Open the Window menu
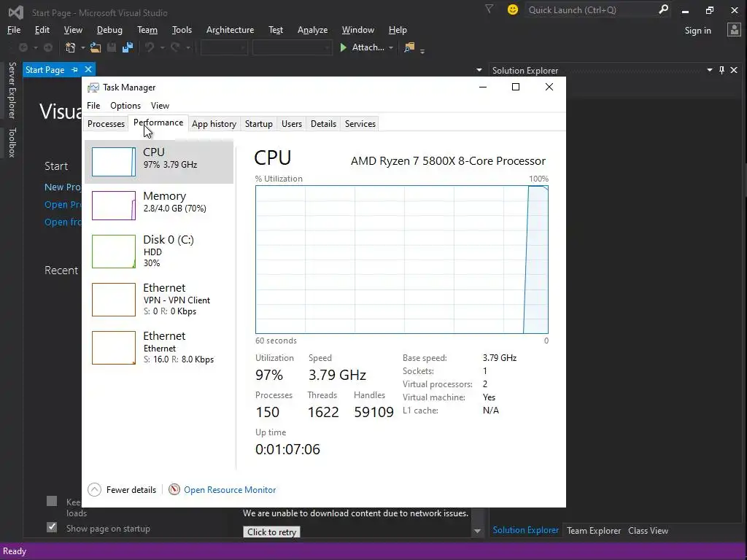Screen dimensions: 747x560 click(357, 30)
